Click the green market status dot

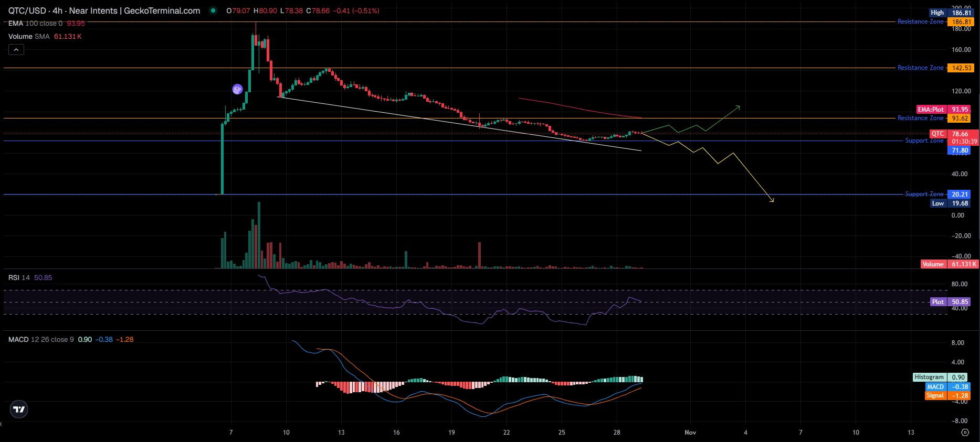click(213, 10)
